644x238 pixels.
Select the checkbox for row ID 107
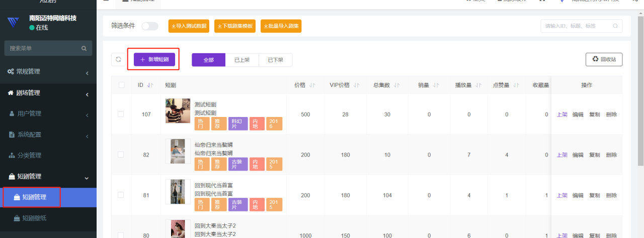(x=121, y=114)
